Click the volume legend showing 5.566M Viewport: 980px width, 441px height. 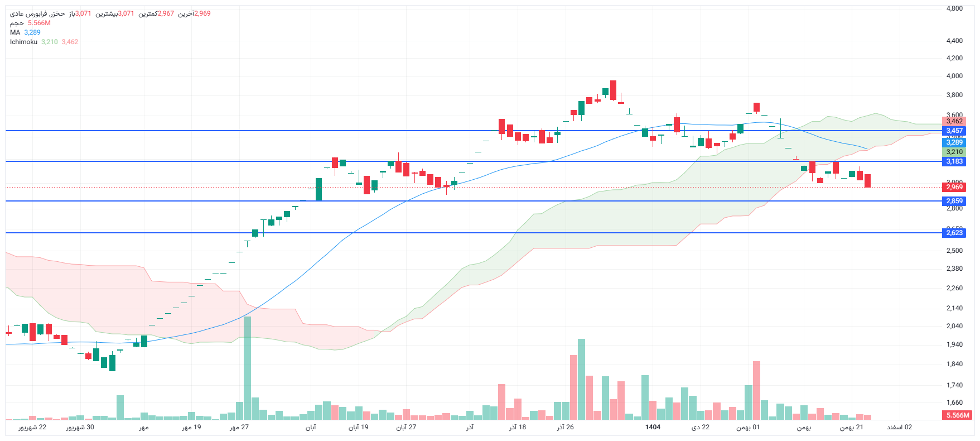pyautogui.click(x=30, y=23)
